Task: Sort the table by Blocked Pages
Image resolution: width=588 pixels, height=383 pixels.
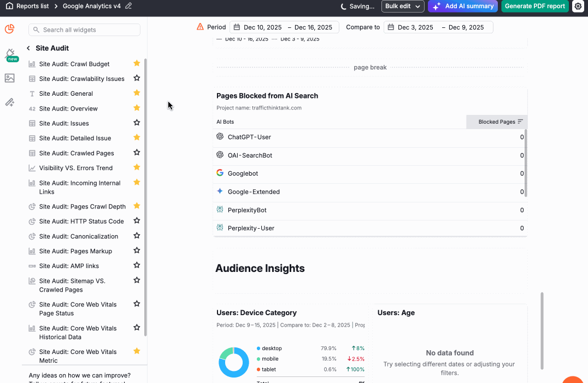Action: click(x=496, y=121)
